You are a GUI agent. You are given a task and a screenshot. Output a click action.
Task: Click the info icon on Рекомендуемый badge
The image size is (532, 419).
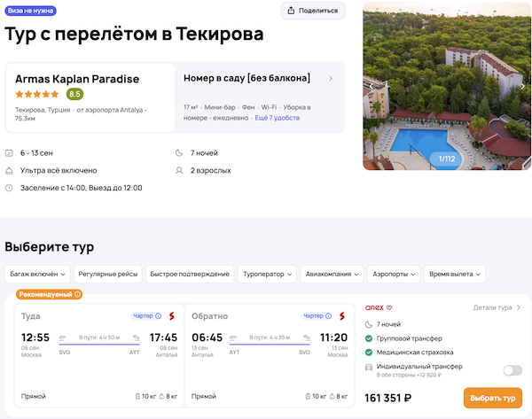(x=77, y=294)
